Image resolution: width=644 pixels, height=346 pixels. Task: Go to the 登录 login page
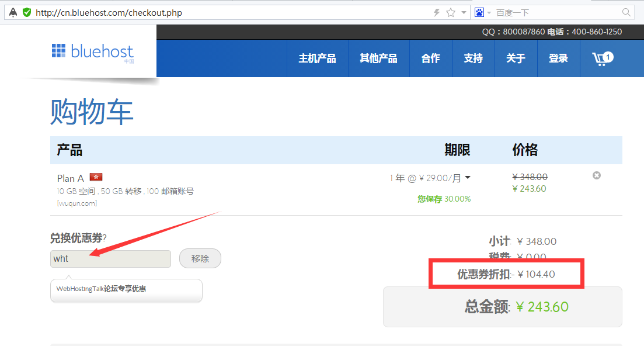559,58
